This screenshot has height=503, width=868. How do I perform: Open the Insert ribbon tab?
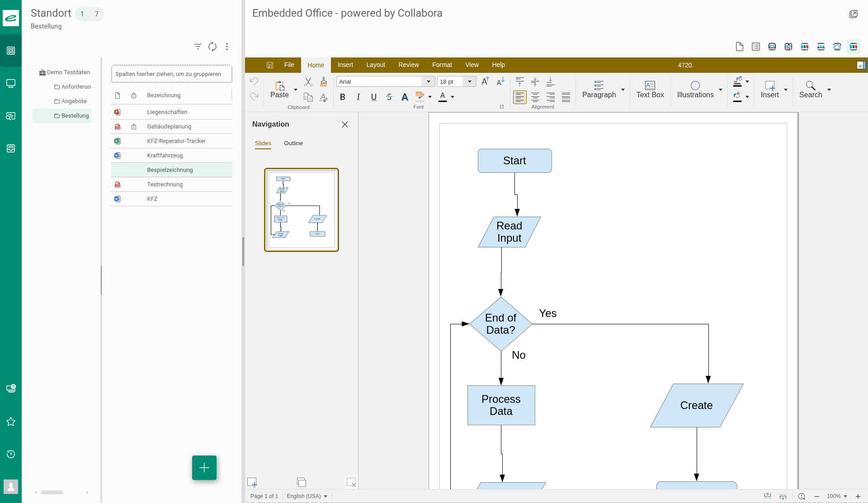tap(345, 65)
